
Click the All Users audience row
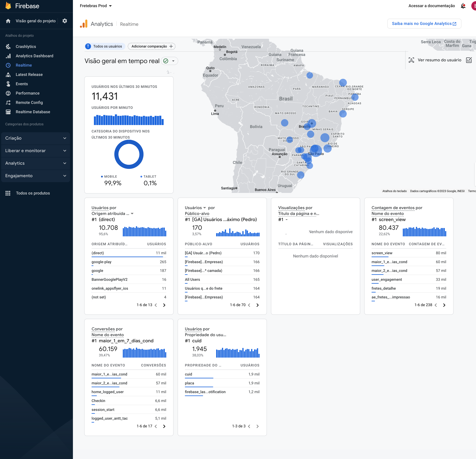pos(222,279)
